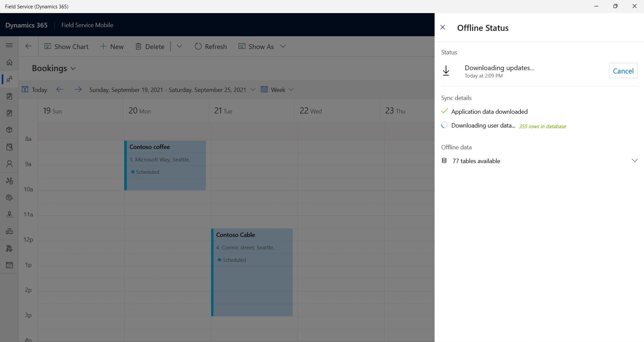
Task: Go to the previous week arrow
Action: [x=60, y=89]
